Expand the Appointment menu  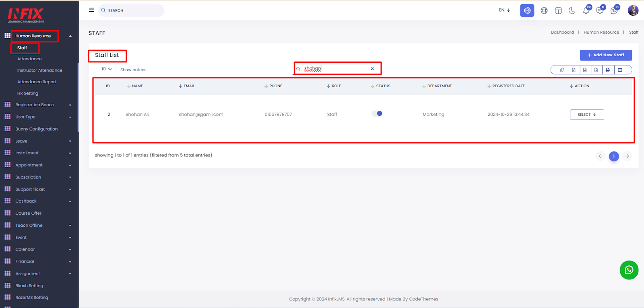point(70,165)
